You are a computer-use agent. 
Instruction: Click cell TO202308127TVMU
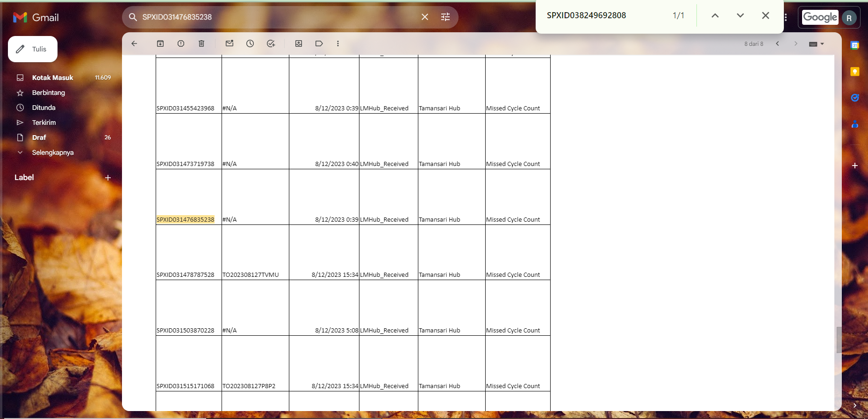[x=251, y=275]
